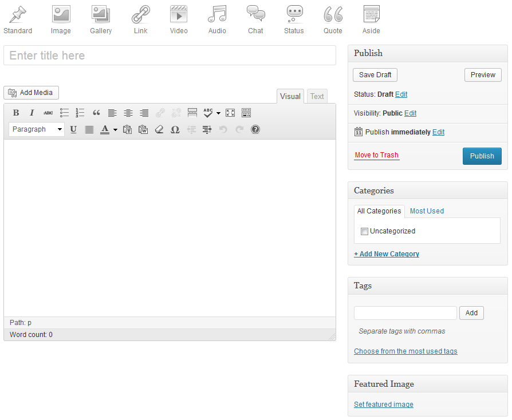
Task: Click the Paste from Word icon
Action: point(143,129)
